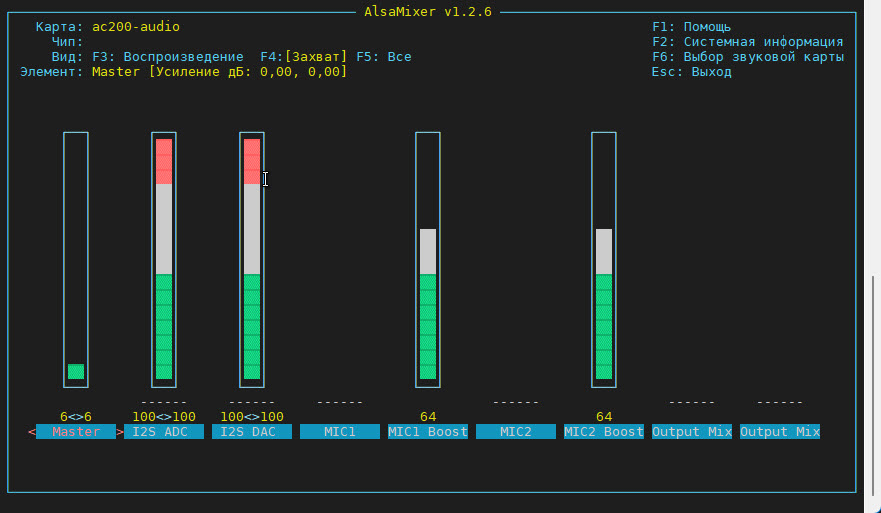Select the MIC2 channel label
881x513 pixels.
pos(516,432)
